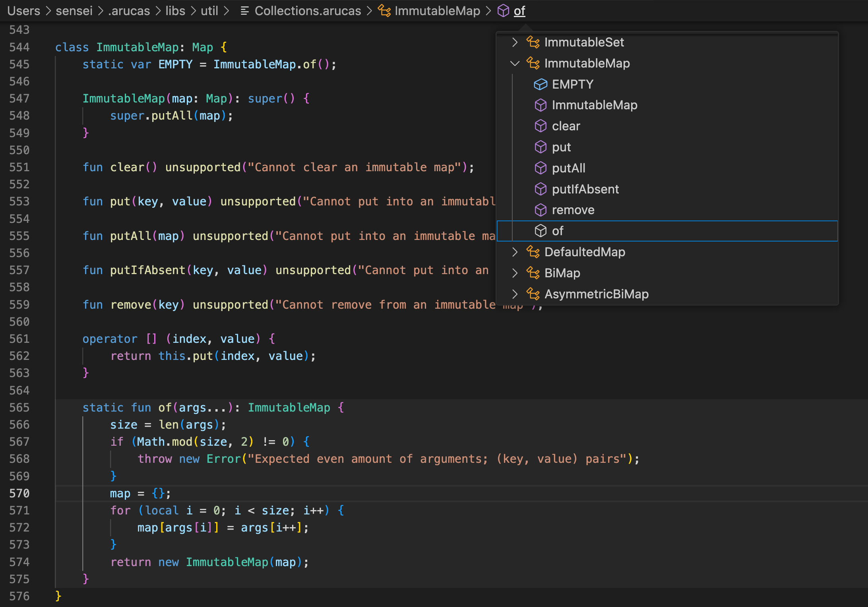
Task: Open the 'libs' breadcrumb segment
Action: [x=175, y=11]
